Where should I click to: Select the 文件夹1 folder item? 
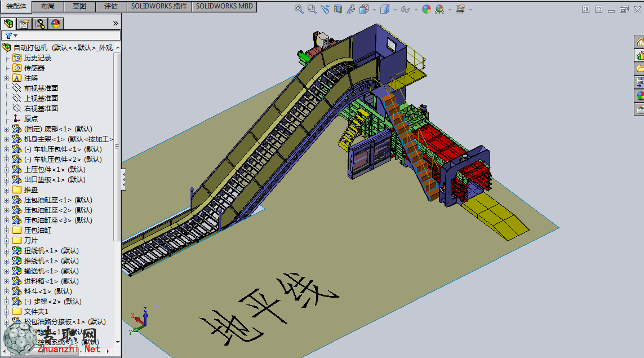click(x=36, y=312)
